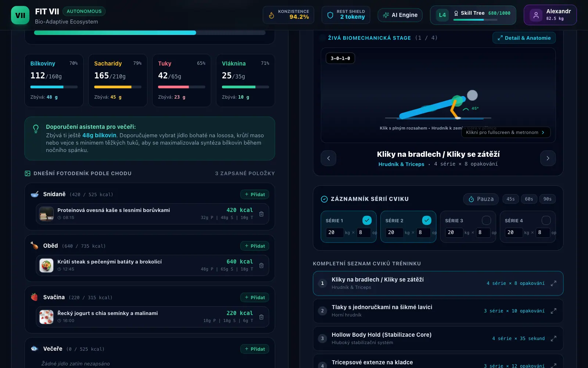The height and width of the screenshot is (368, 588).
Task: Click the Svačina strawberry icon
Action: coord(35,297)
